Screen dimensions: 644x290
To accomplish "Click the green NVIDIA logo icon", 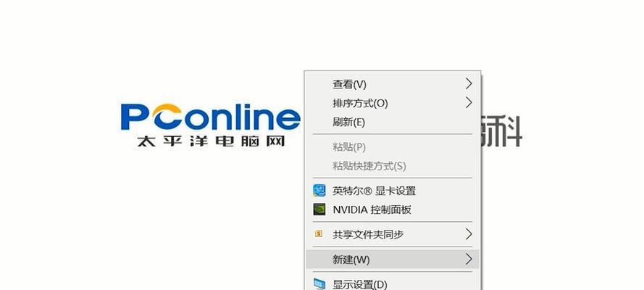I will [x=319, y=210].
